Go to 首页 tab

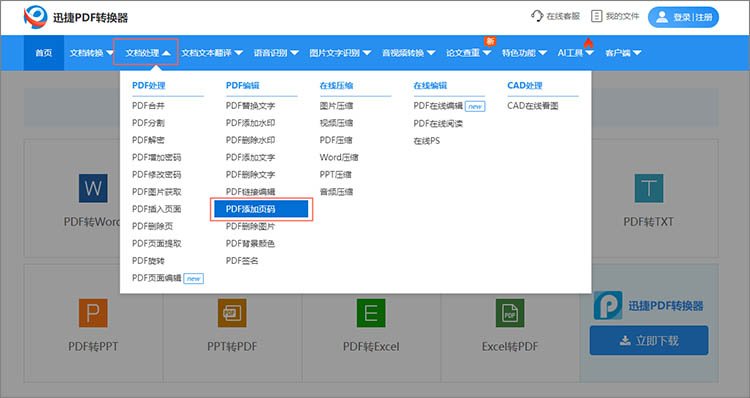(44, 53)
